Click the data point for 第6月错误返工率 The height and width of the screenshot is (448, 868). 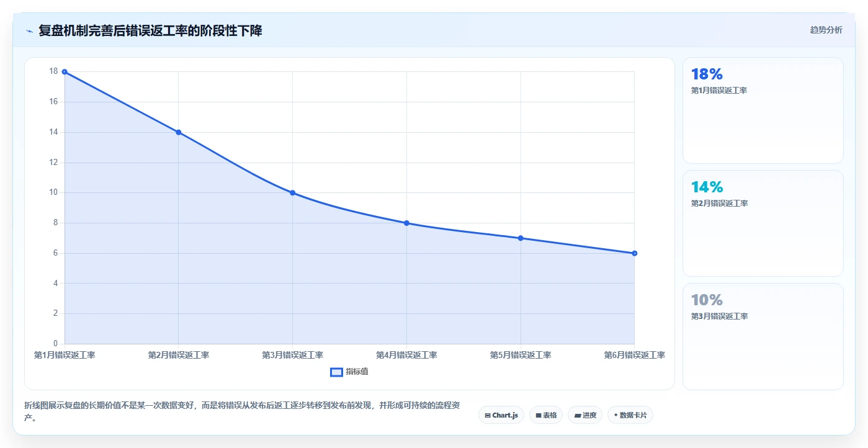634,253
